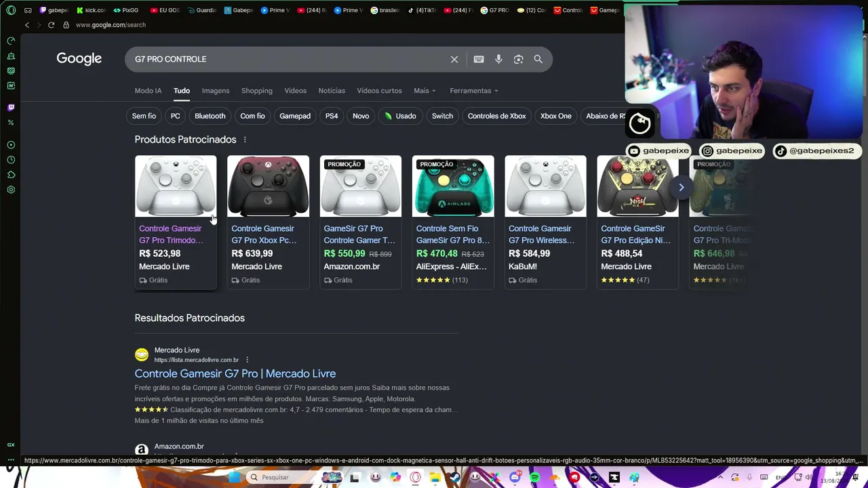The height and width of the screenshot is (488, 868).
Task: Open GX Cleaner broom icon in sidebar
Action: (x=11, y=56)
